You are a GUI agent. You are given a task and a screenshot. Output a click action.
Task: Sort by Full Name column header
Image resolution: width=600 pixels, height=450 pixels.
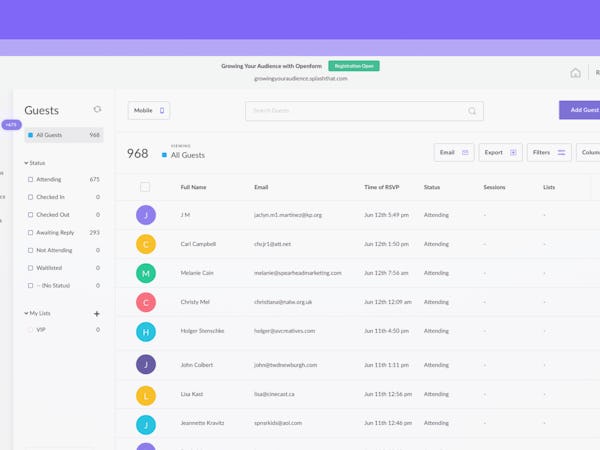tap(193, 187)
